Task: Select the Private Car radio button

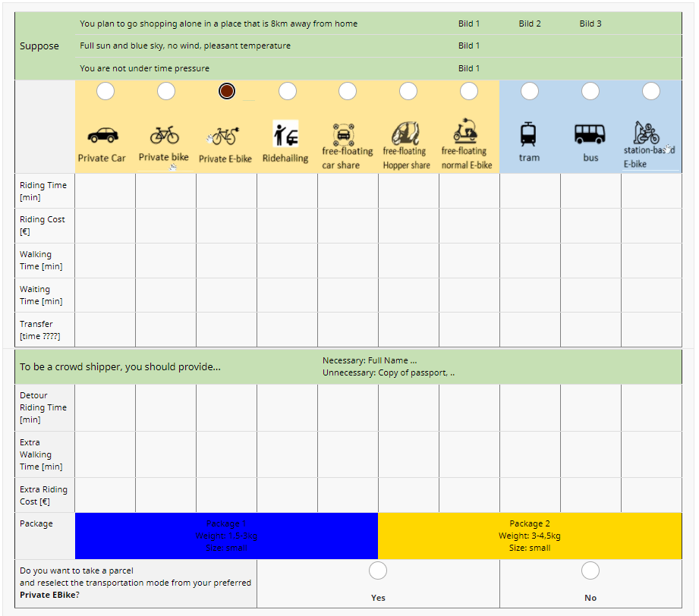Action: click(x=105, y=91)
